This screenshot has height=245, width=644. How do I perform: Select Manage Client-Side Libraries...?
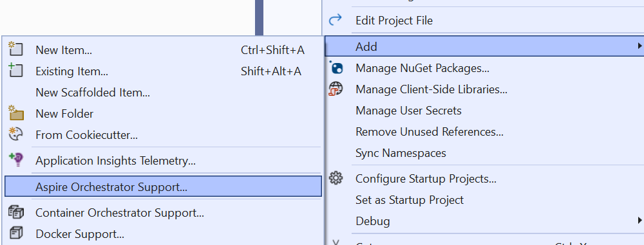484,89
